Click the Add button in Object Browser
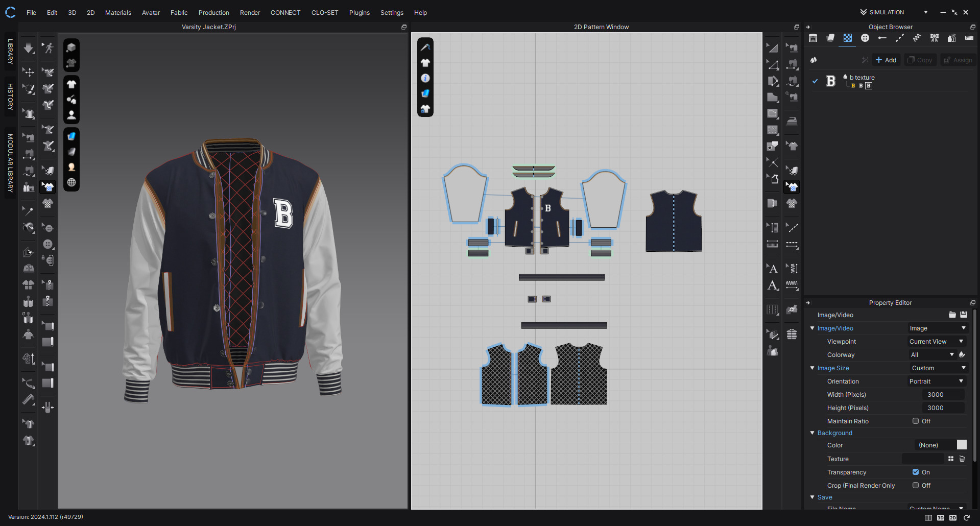 coord(886,60)
